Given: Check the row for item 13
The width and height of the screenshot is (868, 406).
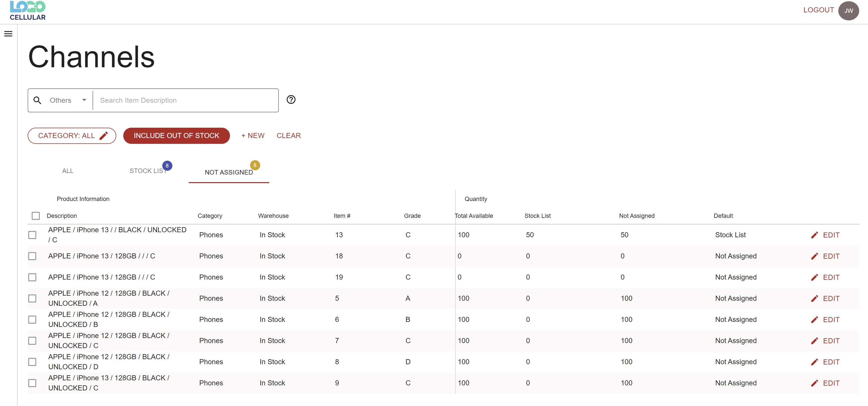Looking at the screenshot, I should 32,235.
